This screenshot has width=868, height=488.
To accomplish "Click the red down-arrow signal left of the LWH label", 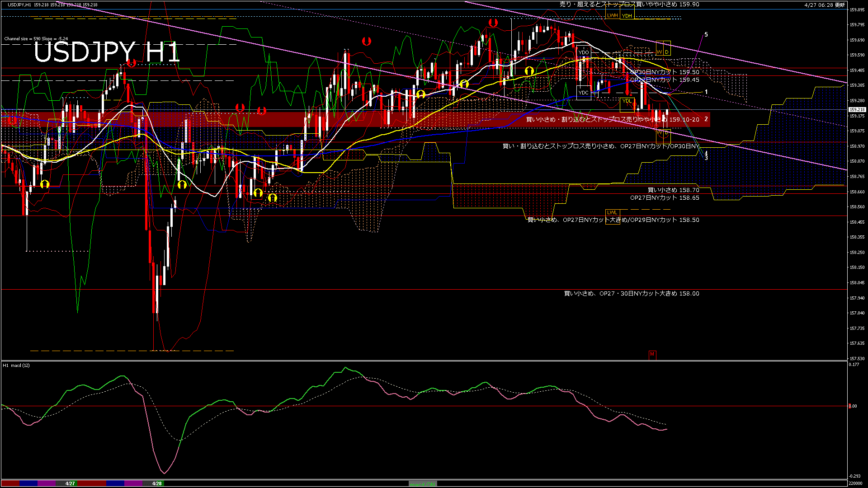I will (x=493, y=22).
